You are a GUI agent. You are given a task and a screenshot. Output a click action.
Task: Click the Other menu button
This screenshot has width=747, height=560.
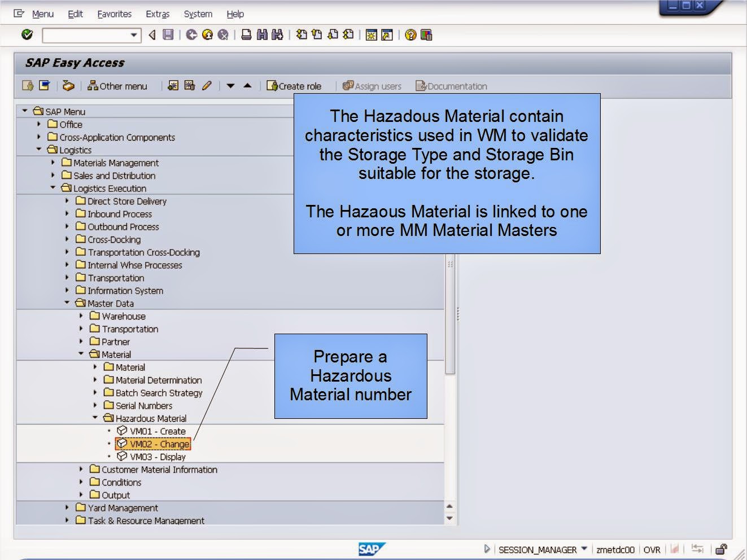coord(117,86)
